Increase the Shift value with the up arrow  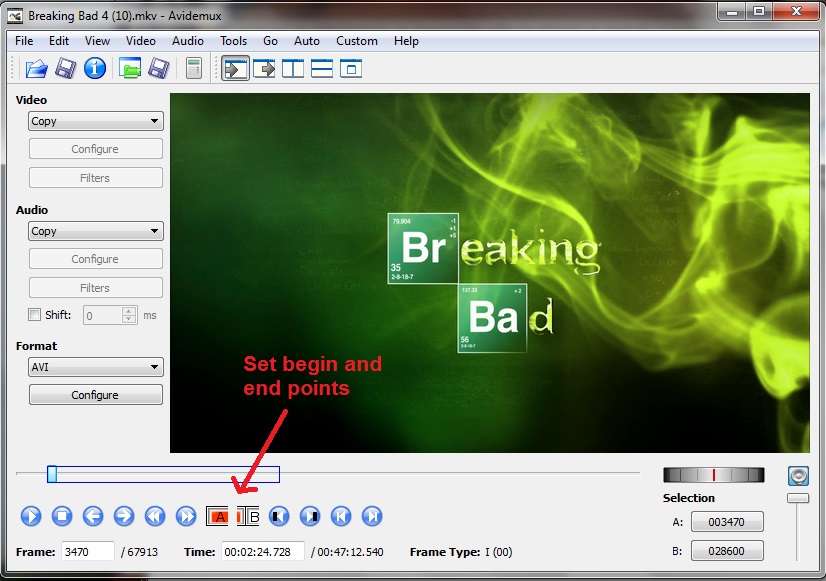pos(130,311)
